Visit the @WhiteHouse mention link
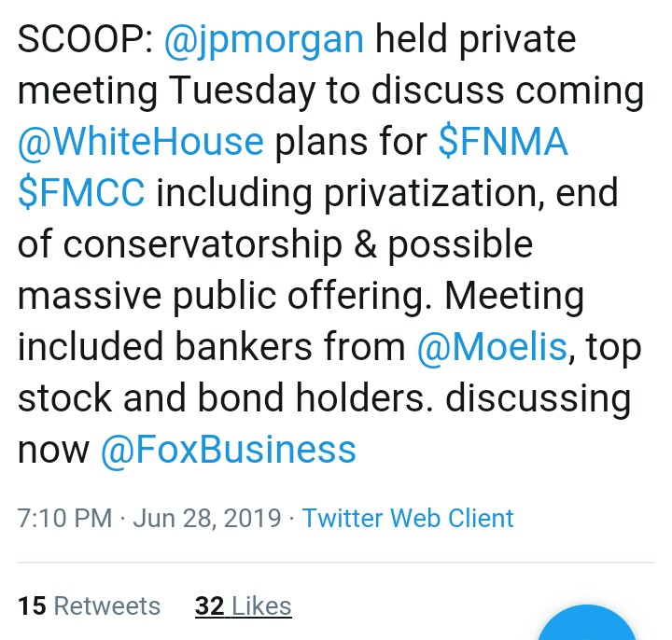This screenshot has width=672, height=640. tap(140, 142)
